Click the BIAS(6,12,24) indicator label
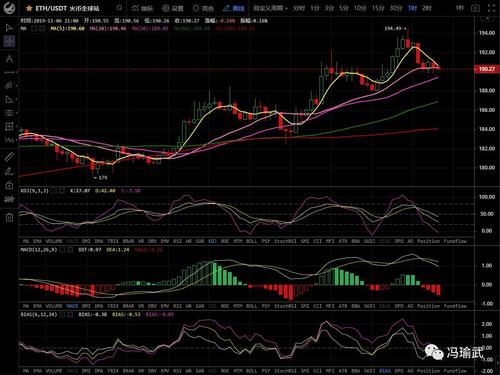This screenshot has height=375, width=500. (x=39, y=314)
